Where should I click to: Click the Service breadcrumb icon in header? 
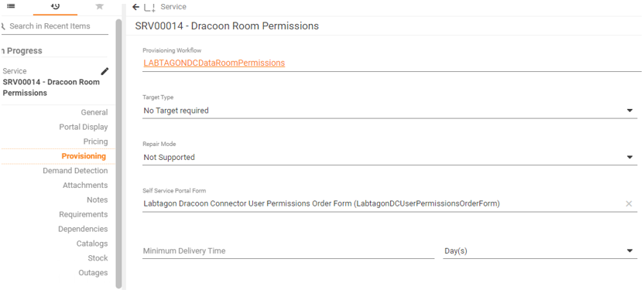(149, 7)
